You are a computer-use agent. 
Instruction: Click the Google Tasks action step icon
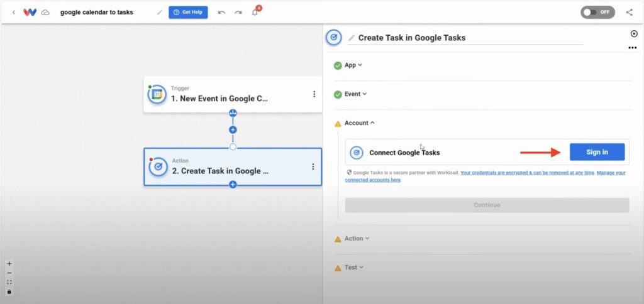pos(158,167)
